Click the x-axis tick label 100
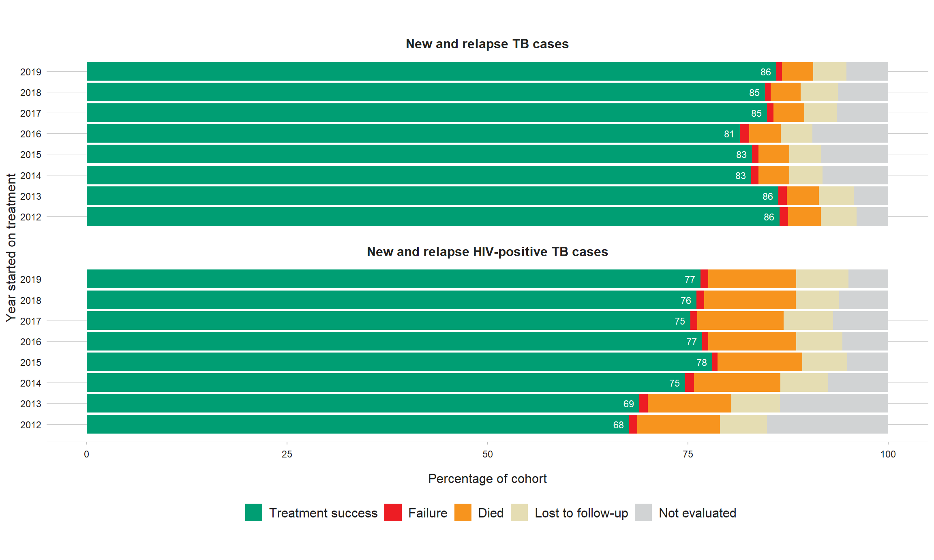This screenshot has height=560, width=934. point(888,454)
